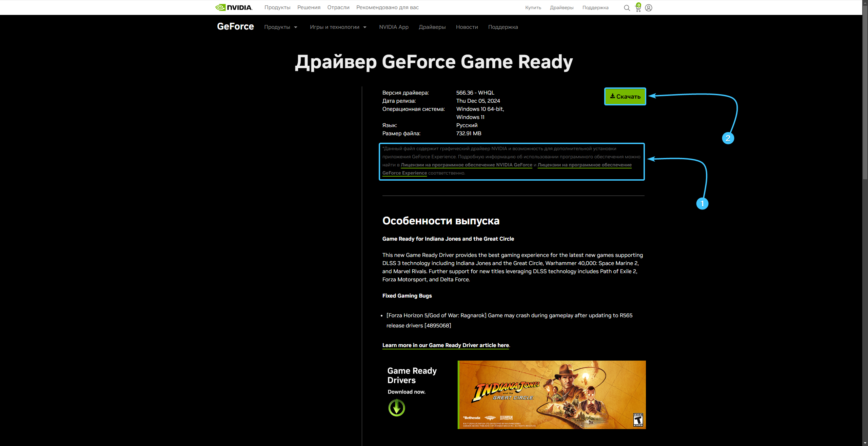Click the Indiana Jones Great Circle banner
The width and height of the screenshot is (868, 446).
click(552, 395)
